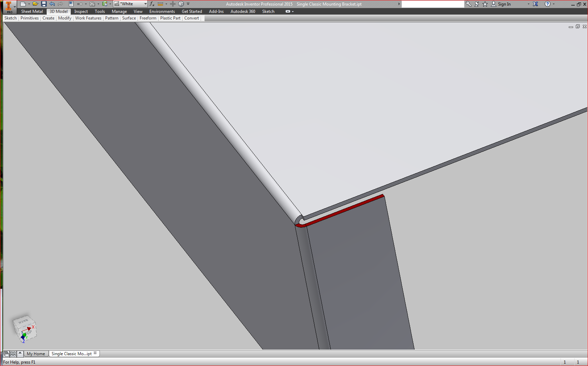
Task: Create a new file from quick access toolbar
Action: [23, 4]
